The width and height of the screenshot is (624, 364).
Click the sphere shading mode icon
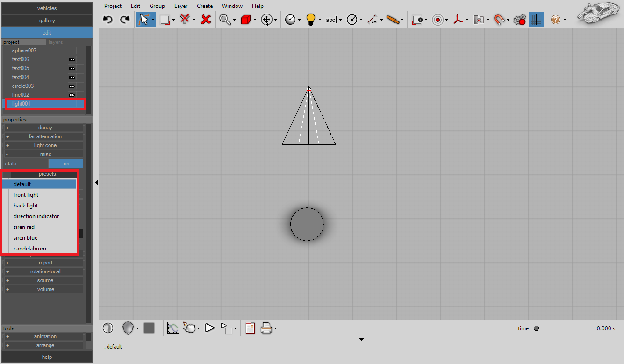point(108,328)
